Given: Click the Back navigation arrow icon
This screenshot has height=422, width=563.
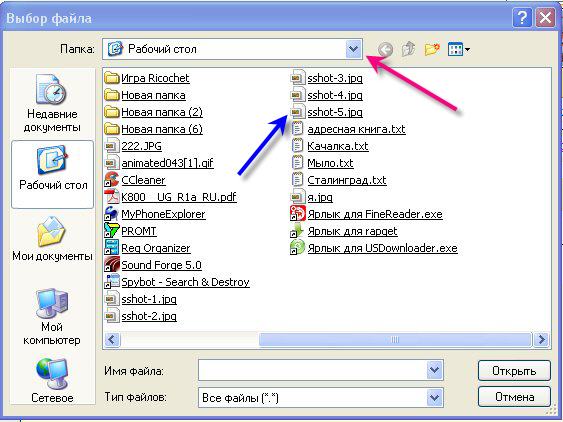Looking at the screenshot, I should 386,50.
